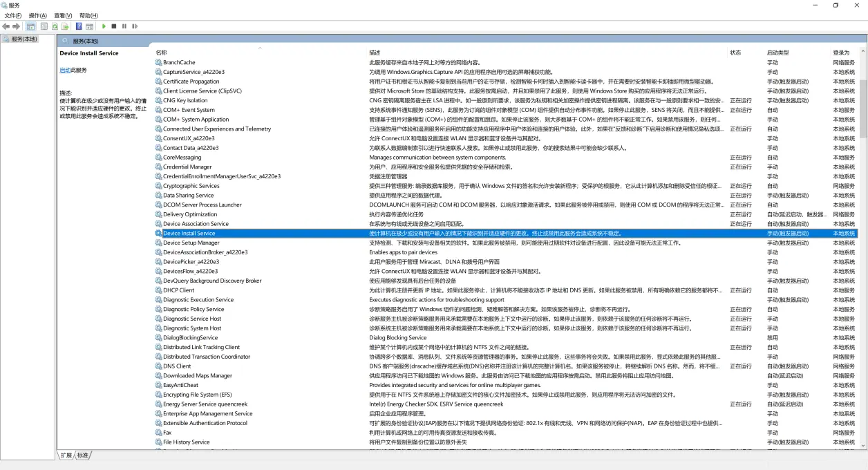Image resolution: width=868 pixels, height=470 pixels.
Task: Click the gear icon beside DialogBlockingService
Action: [158, 338]
